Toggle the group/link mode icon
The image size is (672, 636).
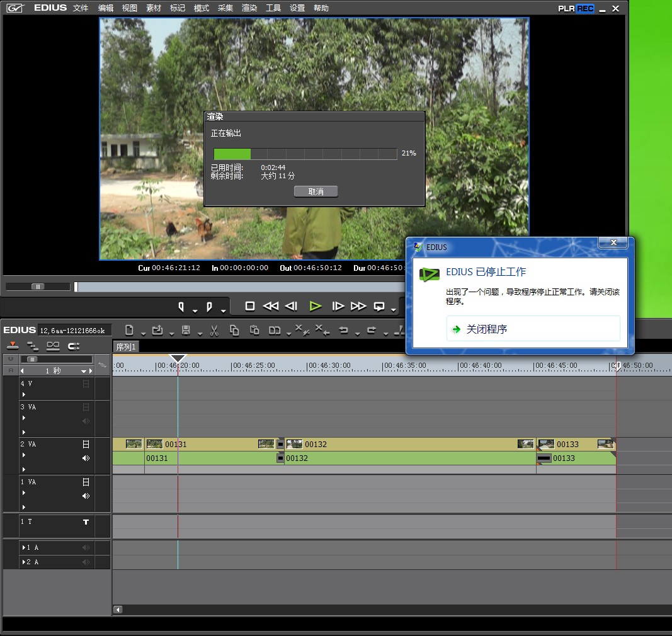point(53,346)
